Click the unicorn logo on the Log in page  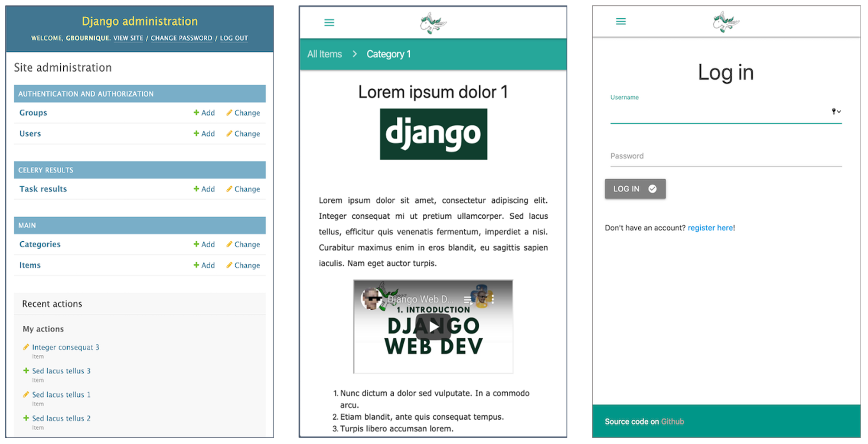(x=726, y=22)
